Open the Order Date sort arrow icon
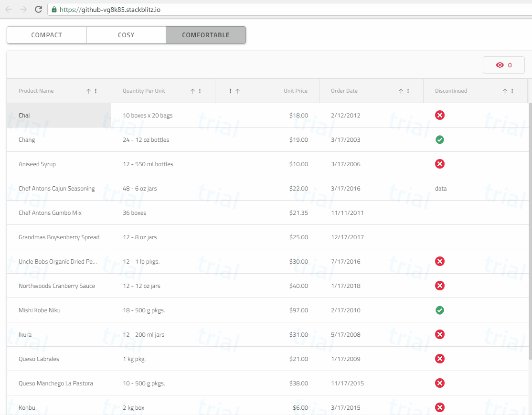532x415 pixels. pos(402,91)
